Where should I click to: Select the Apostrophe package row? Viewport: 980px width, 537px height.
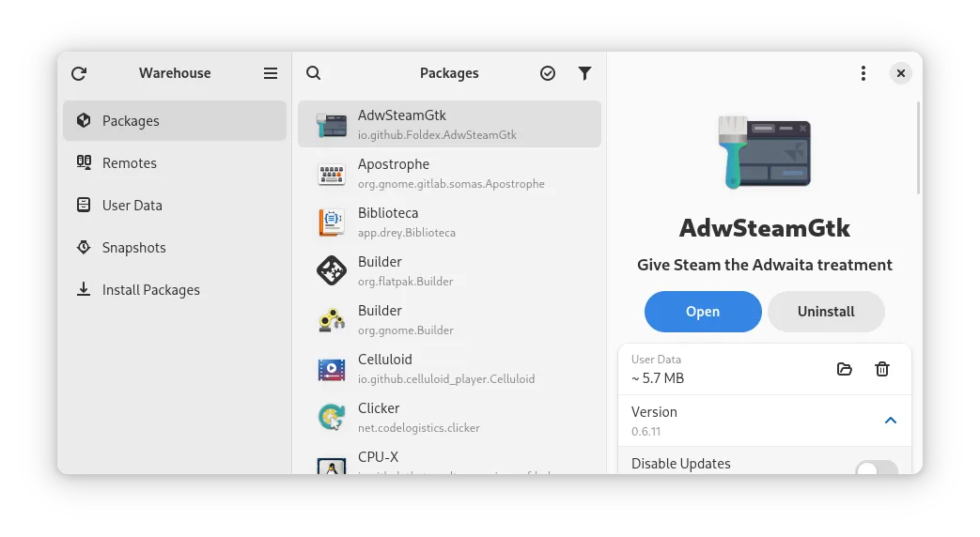coord(449,173)
